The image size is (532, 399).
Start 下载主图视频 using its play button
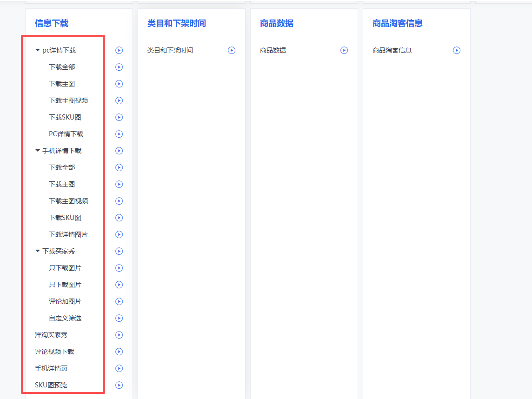click(x=119, y=100)
